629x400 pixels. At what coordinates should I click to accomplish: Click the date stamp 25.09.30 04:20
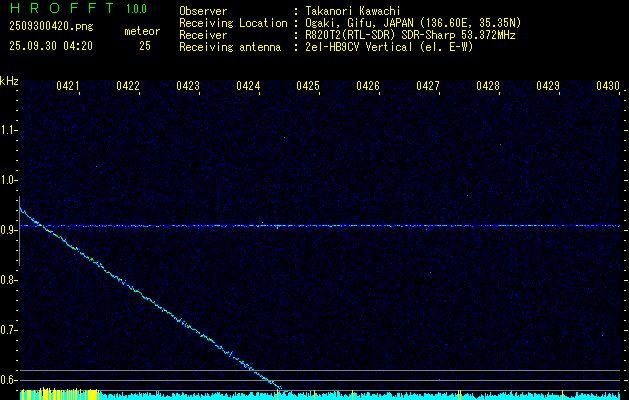51,46
